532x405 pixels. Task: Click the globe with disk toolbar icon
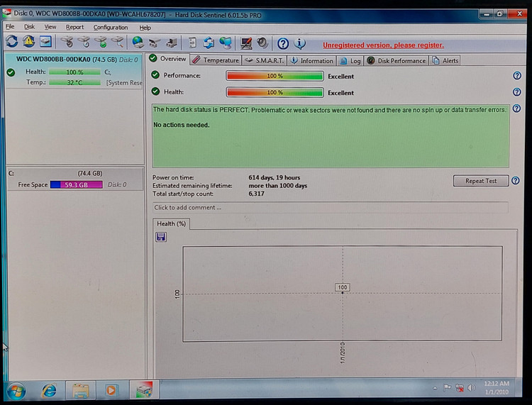(x=138, y=43)
